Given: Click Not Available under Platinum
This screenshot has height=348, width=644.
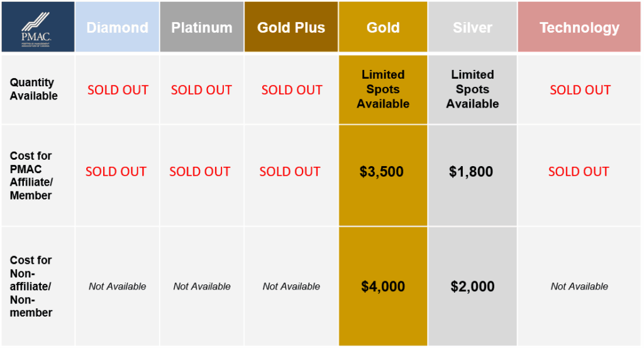Looking at the screenshot, I should click(202, 286).
